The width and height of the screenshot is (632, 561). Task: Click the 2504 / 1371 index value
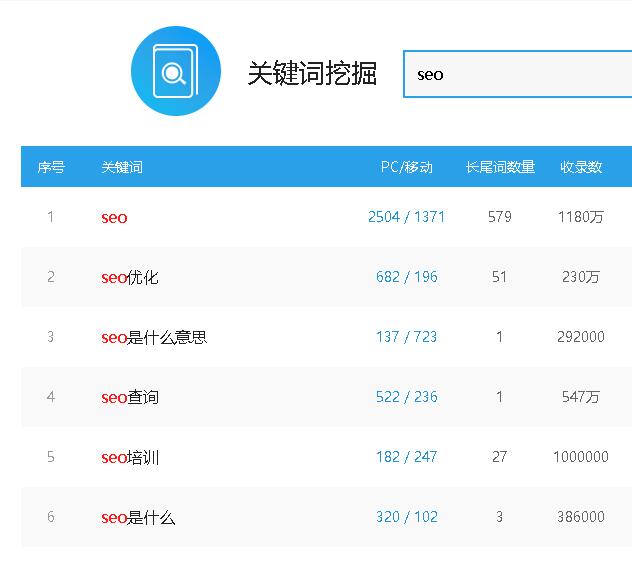point(406,217)
